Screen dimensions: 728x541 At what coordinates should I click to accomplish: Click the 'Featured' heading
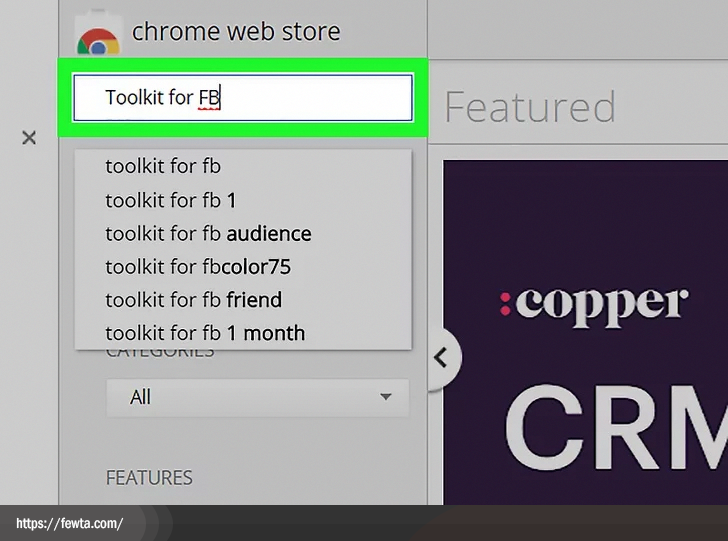[530, 107]
